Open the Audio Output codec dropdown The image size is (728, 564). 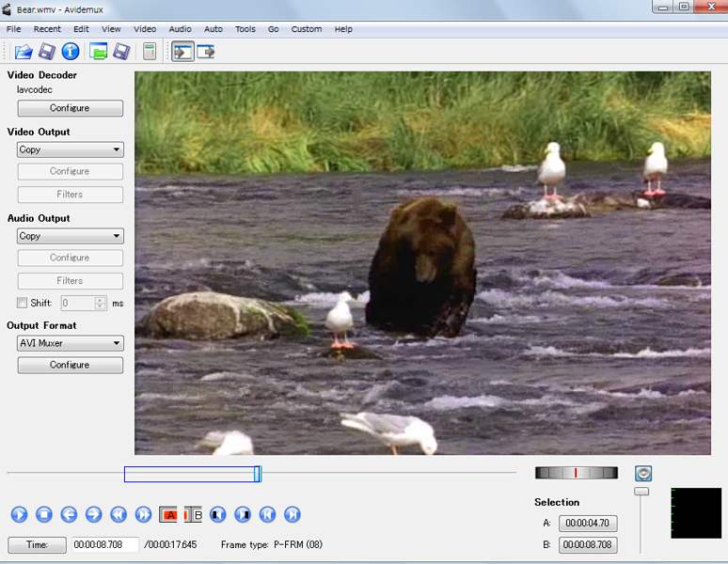pyautogui.click(x=71, y=236)
